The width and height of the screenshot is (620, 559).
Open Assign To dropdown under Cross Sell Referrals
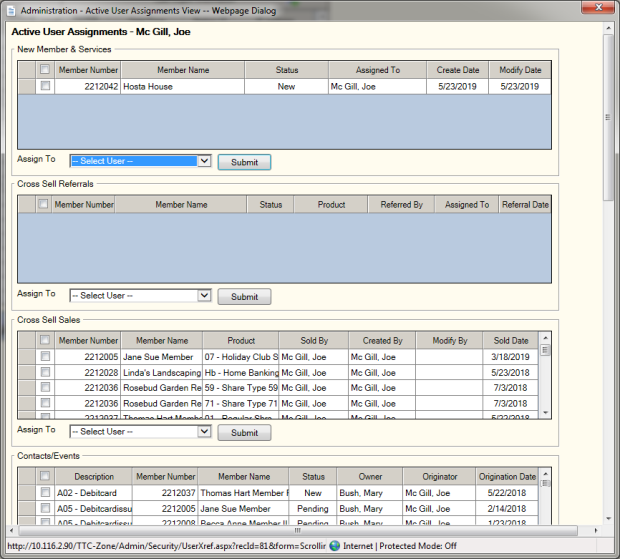pyautogui.click(x=141, y=295)
